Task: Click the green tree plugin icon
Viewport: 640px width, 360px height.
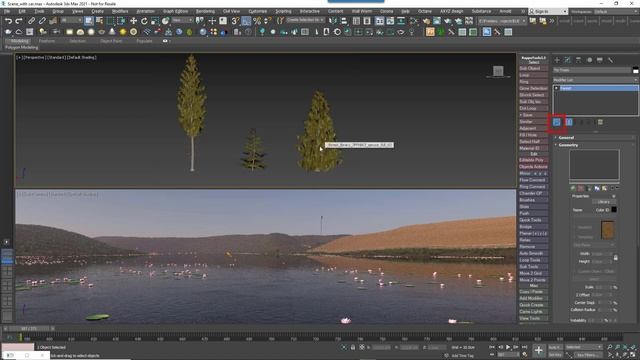Action: [x=441, y=32]
